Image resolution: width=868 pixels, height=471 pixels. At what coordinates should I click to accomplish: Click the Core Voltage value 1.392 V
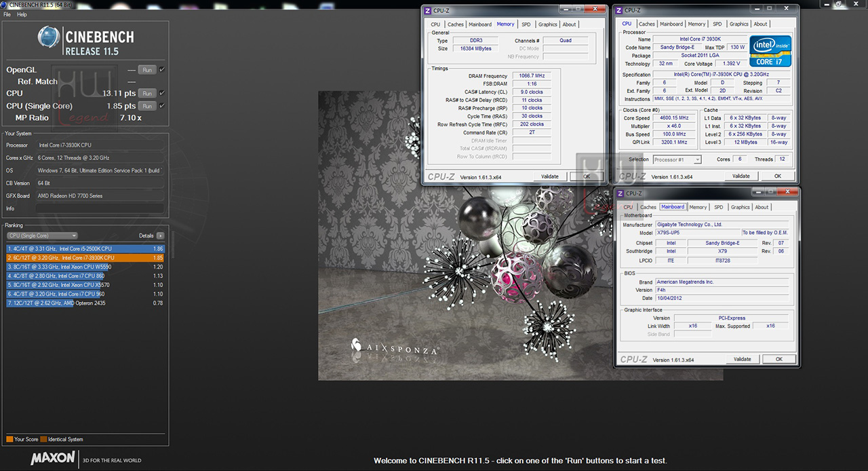[731, 64]
